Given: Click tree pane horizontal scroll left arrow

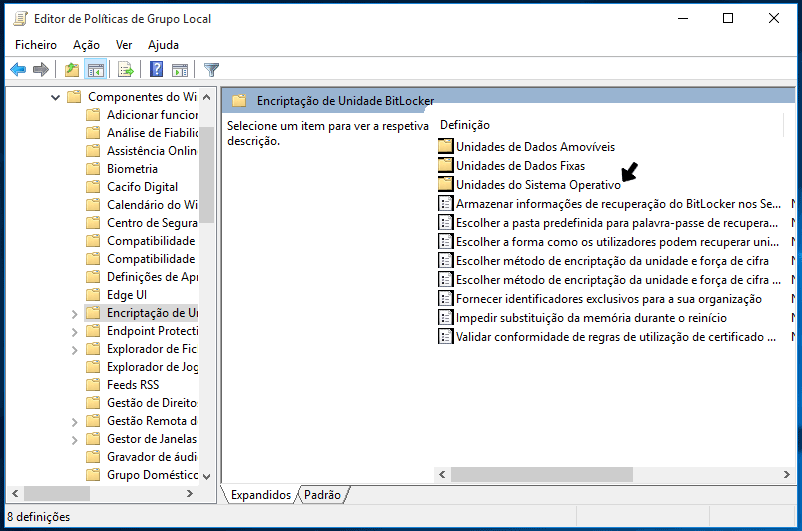Looking at the screenshot, I should (15, 493).
